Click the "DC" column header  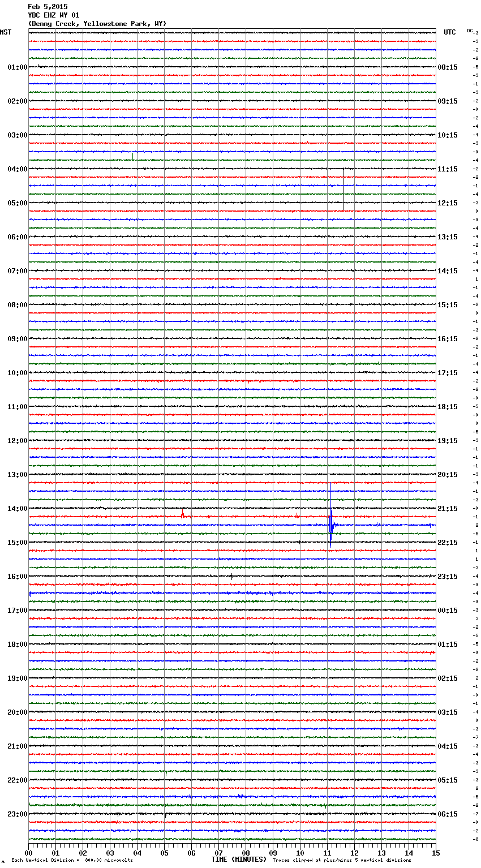(470, 31)
